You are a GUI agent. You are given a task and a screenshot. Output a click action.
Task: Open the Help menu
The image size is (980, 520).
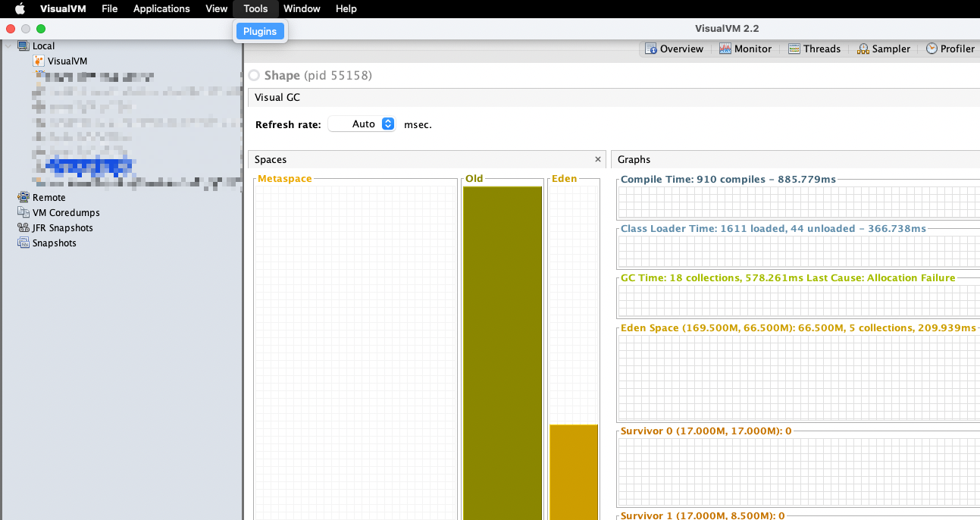(x=346, y=8)
